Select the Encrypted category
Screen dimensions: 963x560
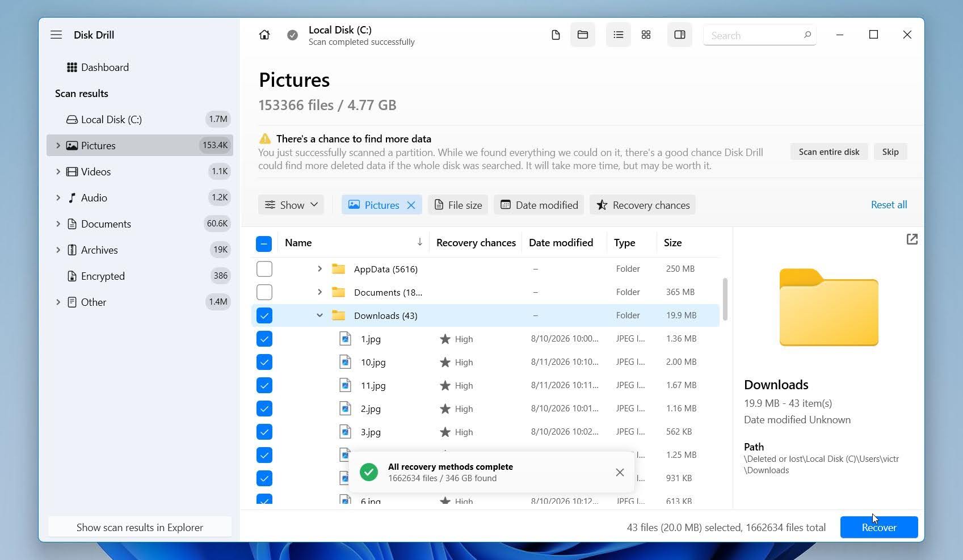[140, 276]
